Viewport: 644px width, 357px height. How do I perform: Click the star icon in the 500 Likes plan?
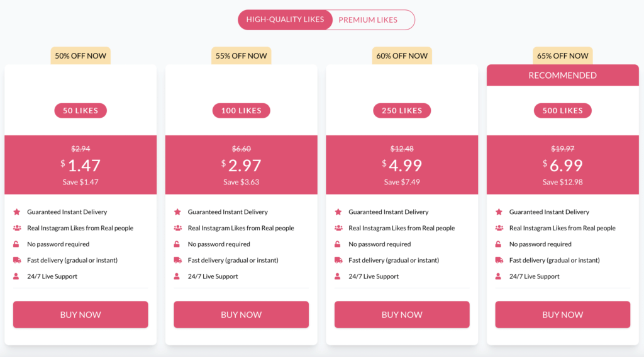pos(499,212)
